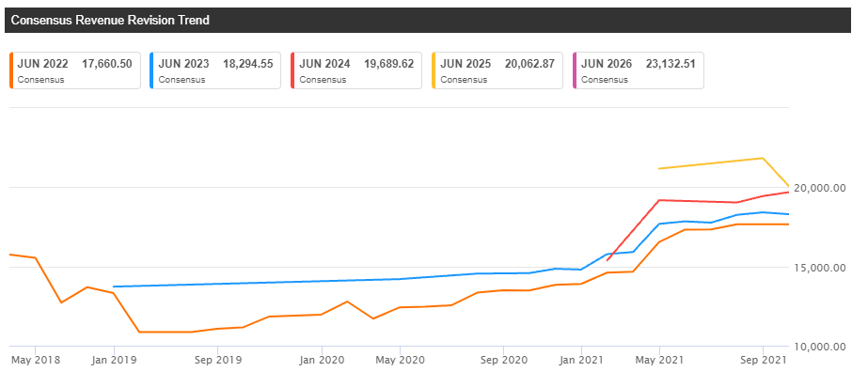Image resolution: width=868 pixels, height=387 pixels.
Task: Click the Jan 2021 axis label
Action: pos(582,360)
